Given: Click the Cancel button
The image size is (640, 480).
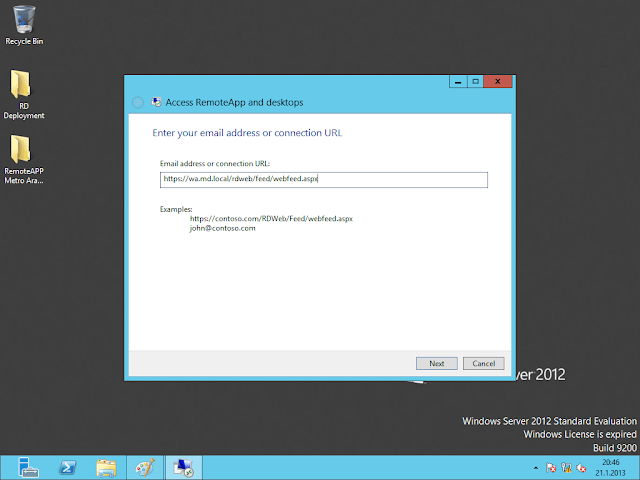Looking at the screenshot, I should point(483,363).
